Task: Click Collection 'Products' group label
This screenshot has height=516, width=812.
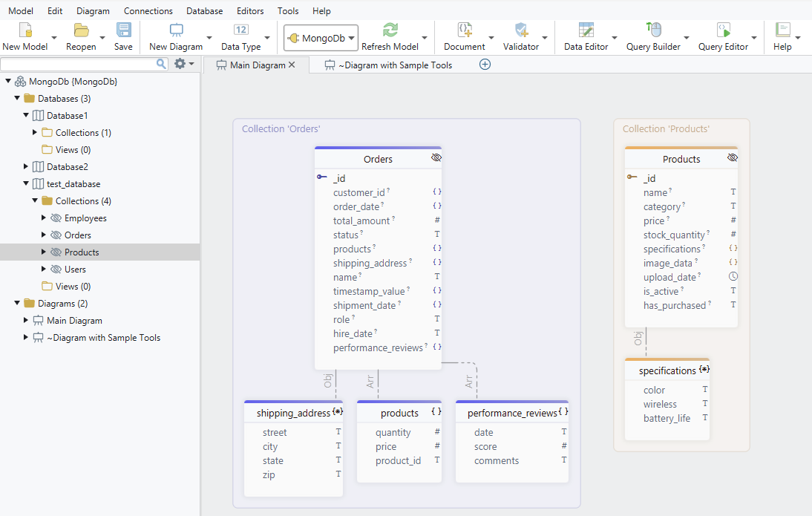Action: 666,129
